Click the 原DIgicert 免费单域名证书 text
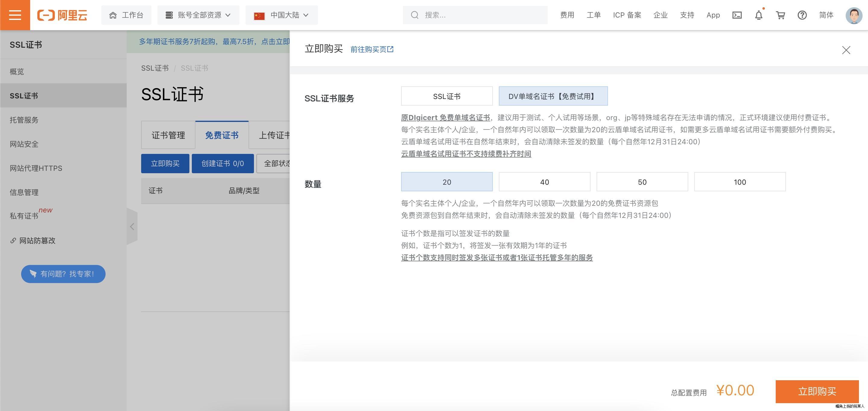Screen dimensions: 868x411 pos(445,117)
